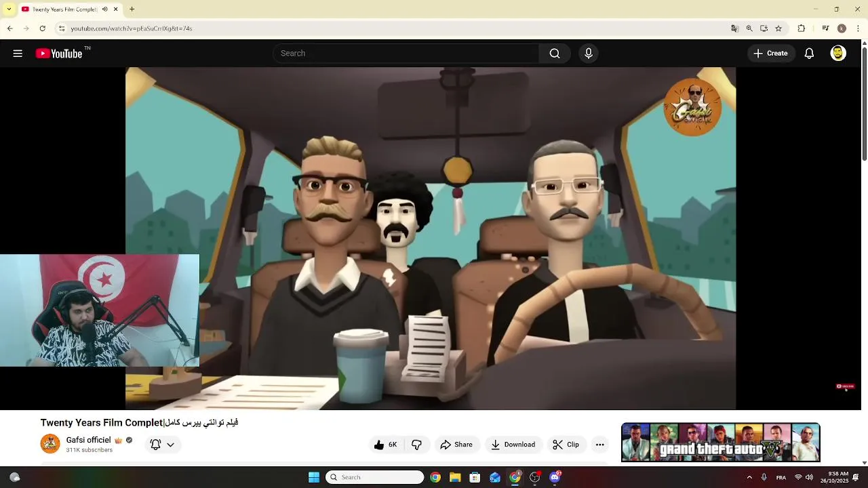Open Outlook mail from the taskbar
Screen dimensions: 868x488
pyautogui.click(x=495, y=477)
